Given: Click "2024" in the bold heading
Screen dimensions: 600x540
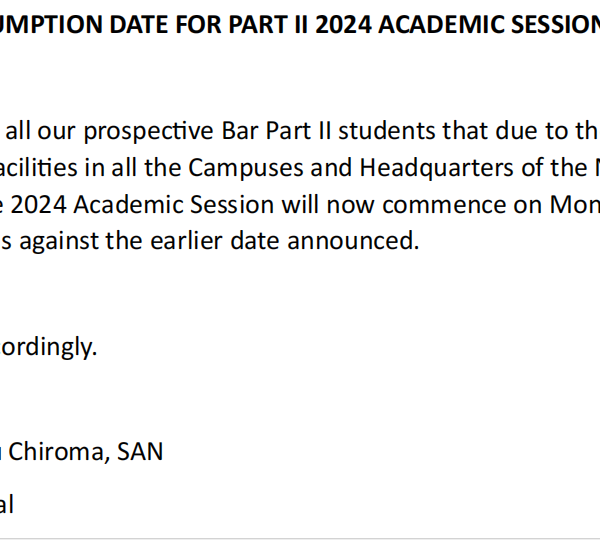Looking at the screenshot, I should [343, 24].
